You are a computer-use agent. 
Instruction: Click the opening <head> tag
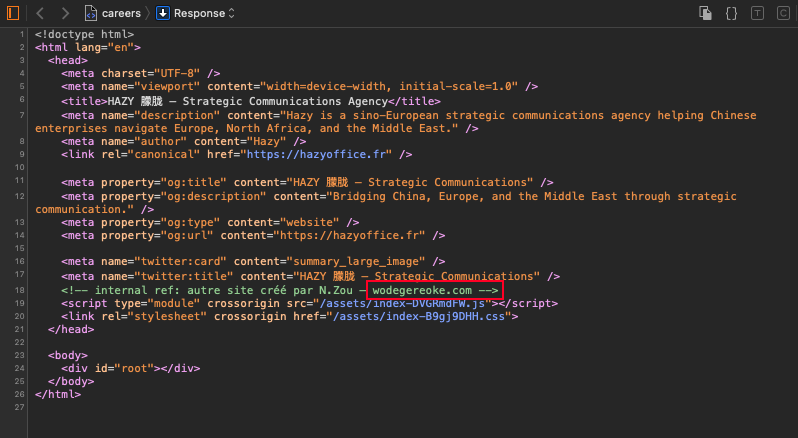(68, 61)
